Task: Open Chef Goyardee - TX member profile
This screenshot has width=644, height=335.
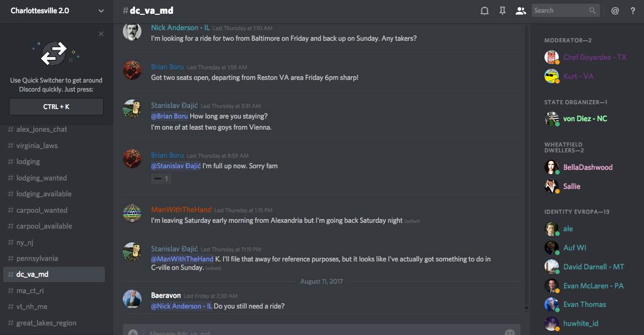Action: coord(594,57)
